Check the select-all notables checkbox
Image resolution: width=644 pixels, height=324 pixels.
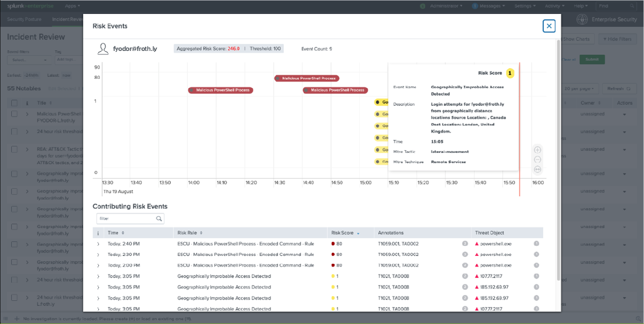click(15, 102)
